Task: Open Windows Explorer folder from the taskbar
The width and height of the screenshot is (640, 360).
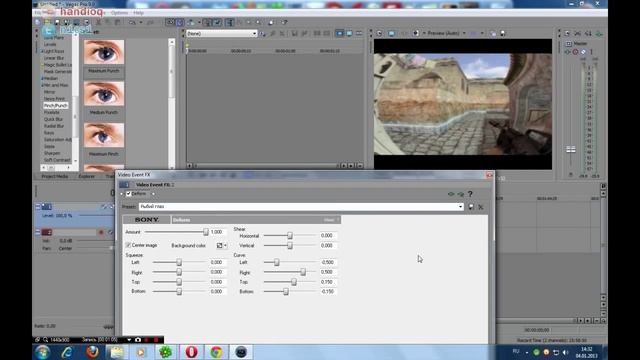Action: 117,352
